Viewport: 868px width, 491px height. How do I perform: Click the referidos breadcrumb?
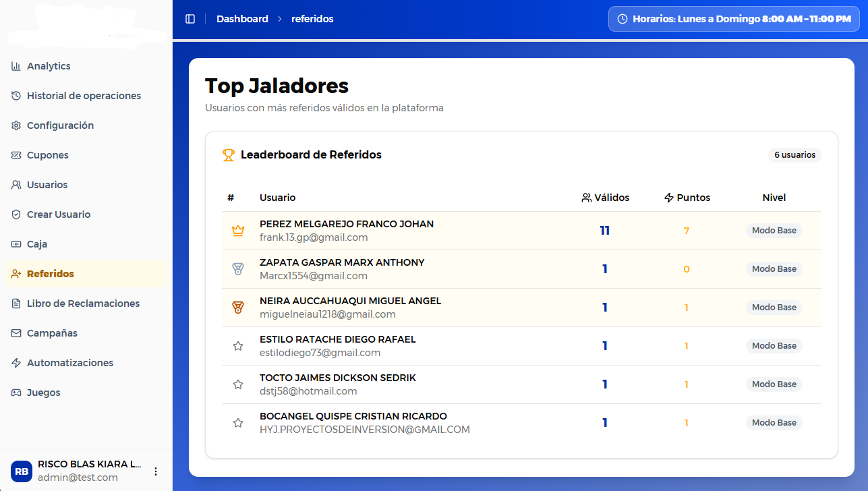312,19
